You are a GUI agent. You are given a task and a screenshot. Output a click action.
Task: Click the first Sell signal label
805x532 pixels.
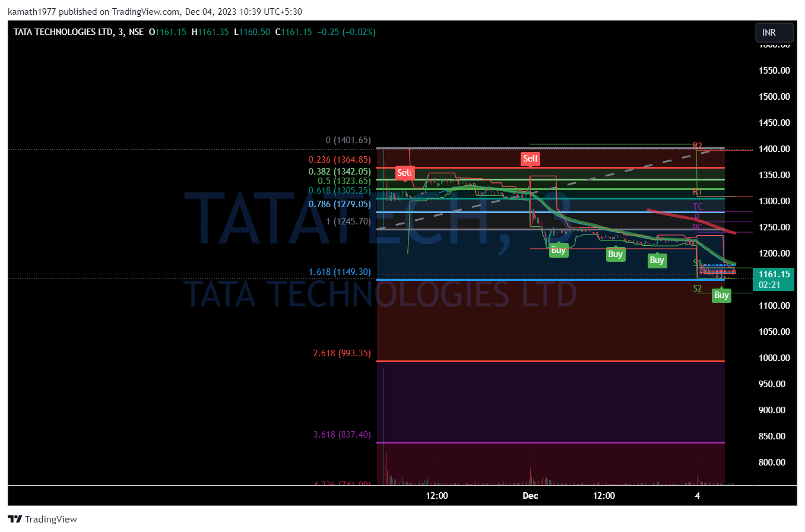404,173
